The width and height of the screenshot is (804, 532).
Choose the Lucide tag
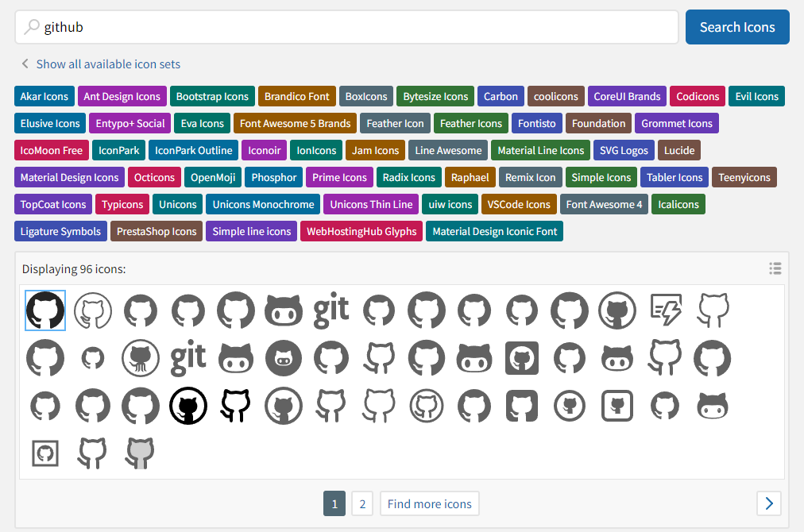(679, 150)
